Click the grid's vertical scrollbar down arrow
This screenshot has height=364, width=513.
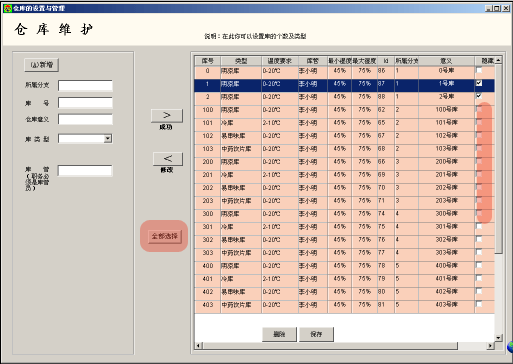pyautogui.click(x=498, y=338)
